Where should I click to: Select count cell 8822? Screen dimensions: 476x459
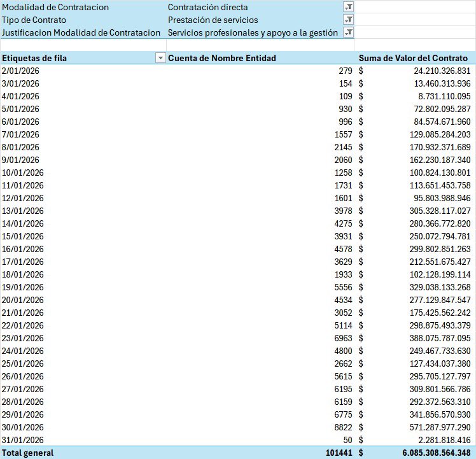click(344, 427)
